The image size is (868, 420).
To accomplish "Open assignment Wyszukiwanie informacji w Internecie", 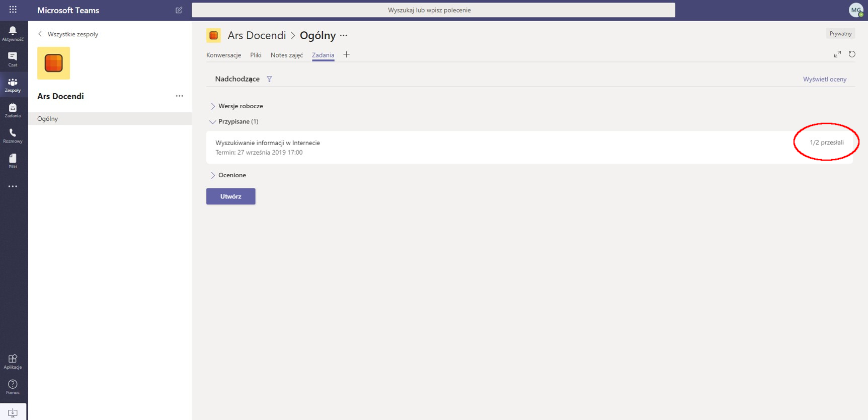I will point(268,143).
